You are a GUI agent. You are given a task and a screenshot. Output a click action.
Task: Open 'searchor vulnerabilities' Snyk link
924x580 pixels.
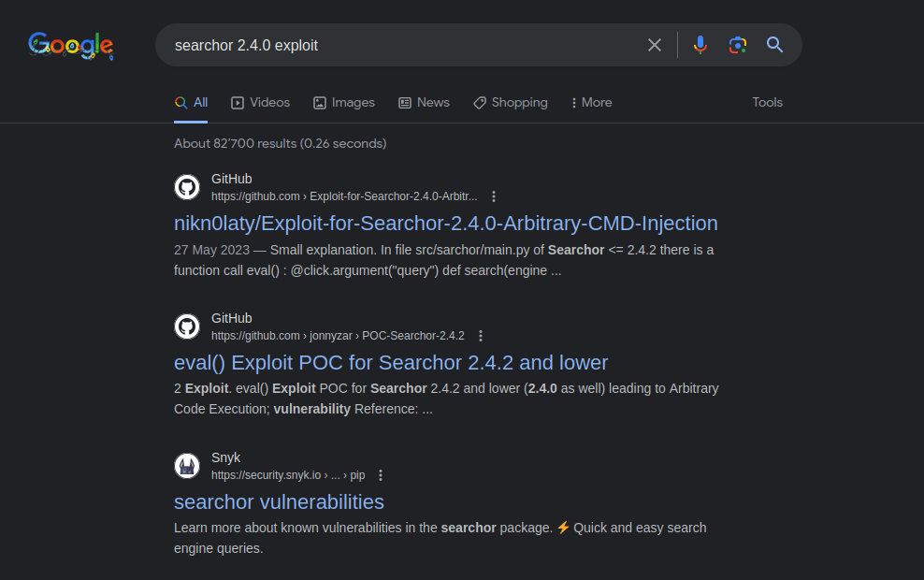click(279, 502)
